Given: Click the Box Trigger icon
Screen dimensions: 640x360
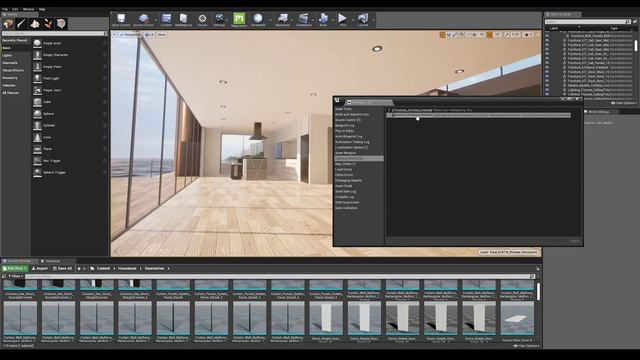Looking at the screenshot, I should tap(38, 161).
